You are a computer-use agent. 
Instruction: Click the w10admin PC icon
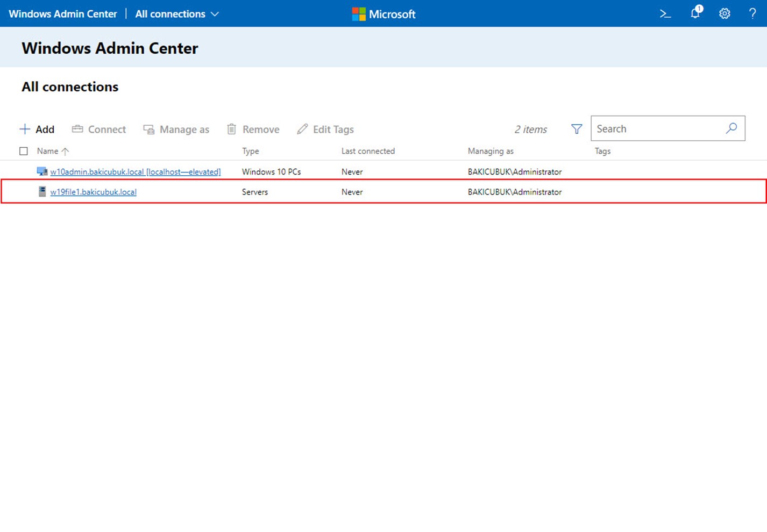(x=42, y=171)
